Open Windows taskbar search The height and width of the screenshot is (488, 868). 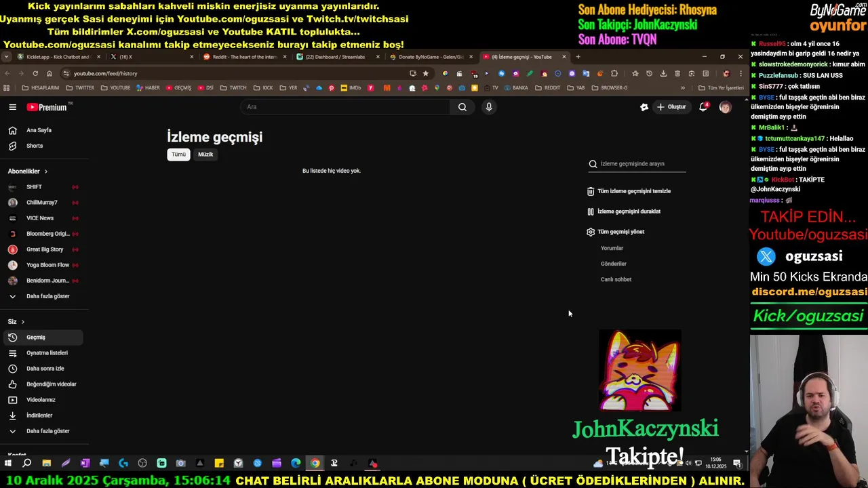[27, 464]
